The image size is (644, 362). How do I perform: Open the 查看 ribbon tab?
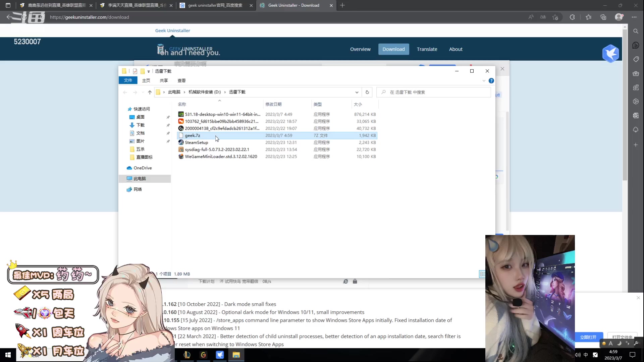click(181, 80)
